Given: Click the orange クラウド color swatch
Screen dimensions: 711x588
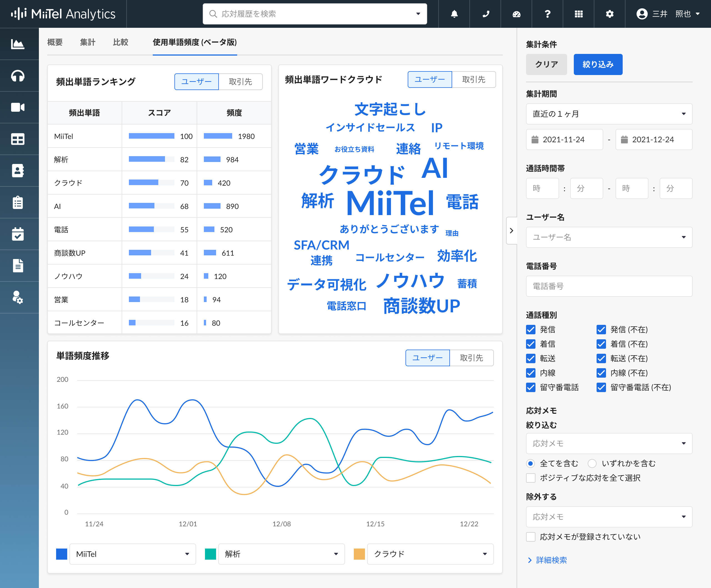Looking at the screenshot, I should 359,554.
